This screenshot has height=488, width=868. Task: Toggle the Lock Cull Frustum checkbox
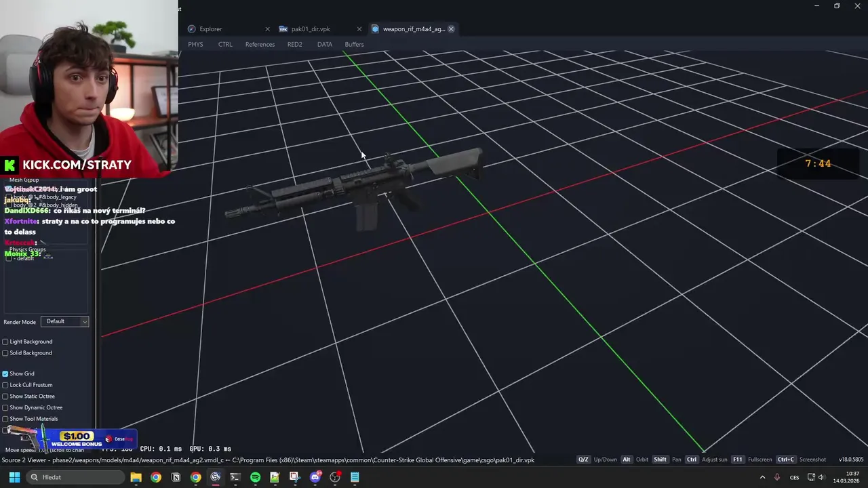(5, 385)
